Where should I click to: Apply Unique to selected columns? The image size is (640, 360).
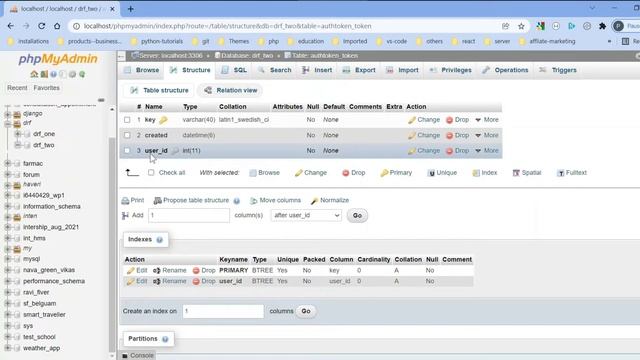442,173
